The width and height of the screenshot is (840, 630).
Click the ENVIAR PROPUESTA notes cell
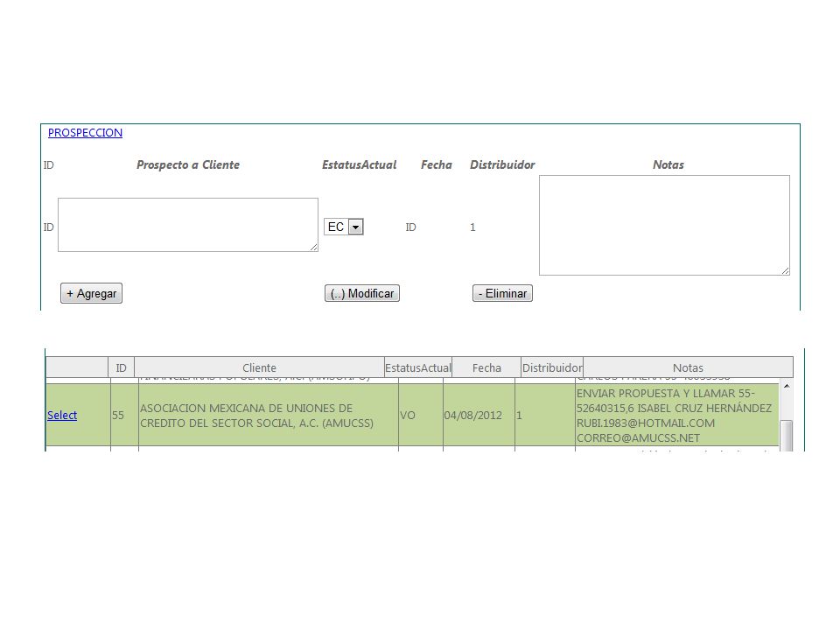pyautogui.click(x=677, y=415)
